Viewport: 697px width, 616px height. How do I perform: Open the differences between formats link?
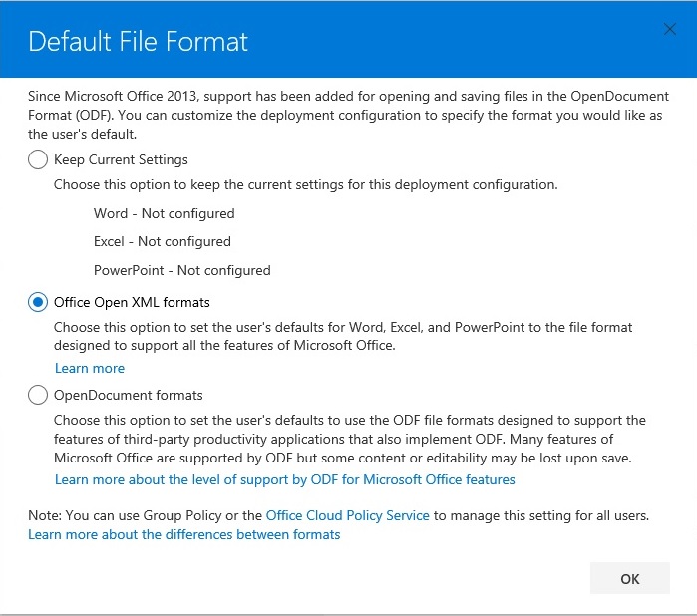[x=184, y=534]
